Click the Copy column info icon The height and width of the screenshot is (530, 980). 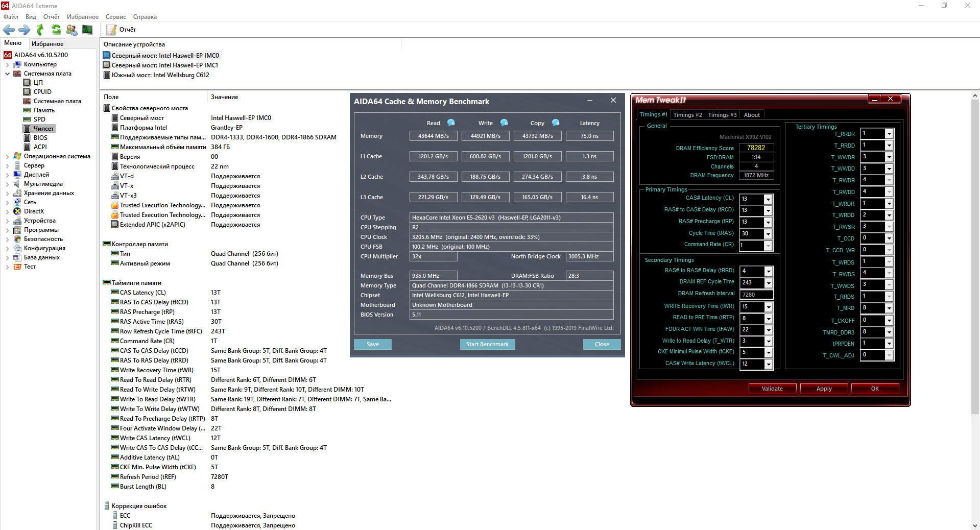(x=556, y=123)
